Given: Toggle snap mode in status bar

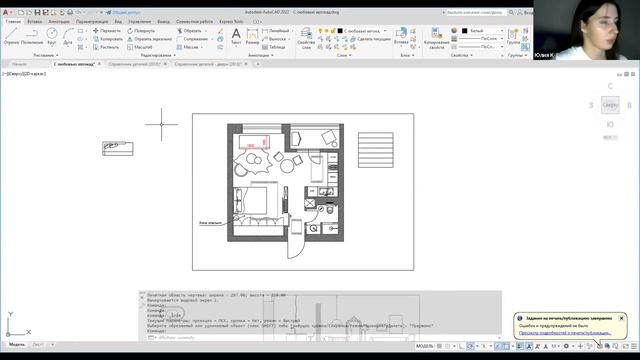Looking at the screenshot, I should click(x=448, y=346).
